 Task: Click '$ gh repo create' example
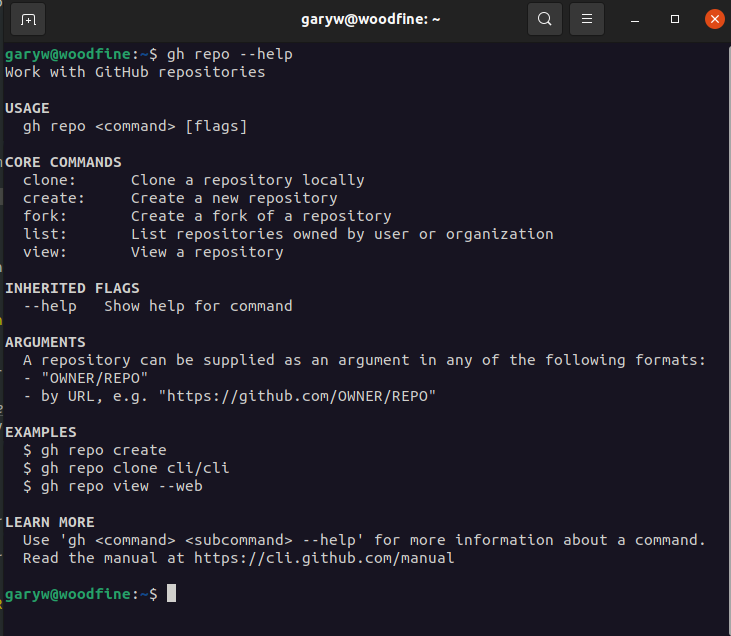95,450
